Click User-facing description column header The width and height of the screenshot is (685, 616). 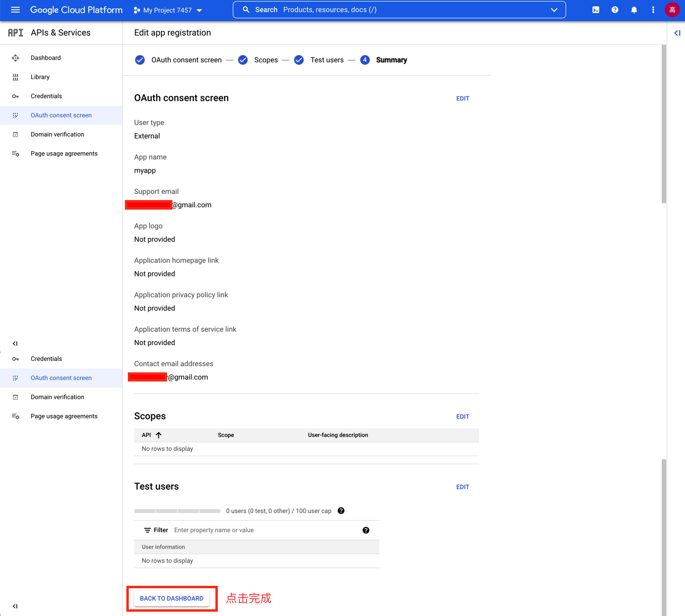click(338, 435)
